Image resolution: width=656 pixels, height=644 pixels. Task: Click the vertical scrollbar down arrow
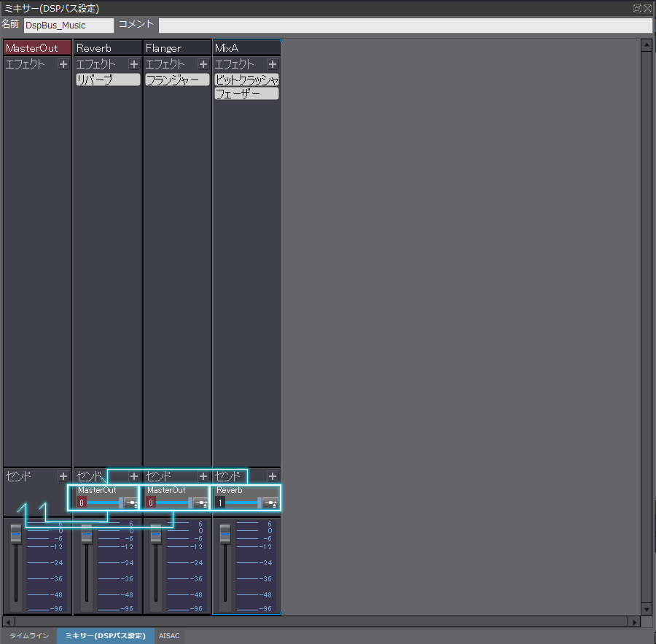tap(647, 609)
